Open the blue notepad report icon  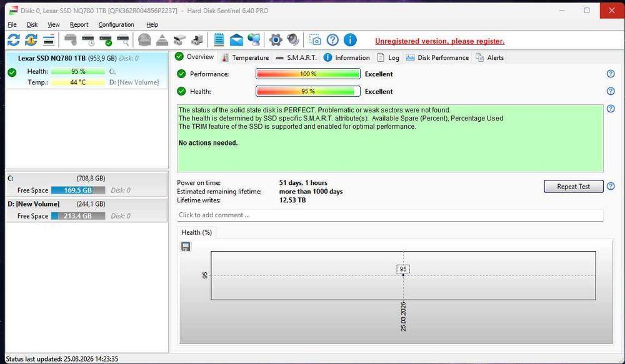219,40
